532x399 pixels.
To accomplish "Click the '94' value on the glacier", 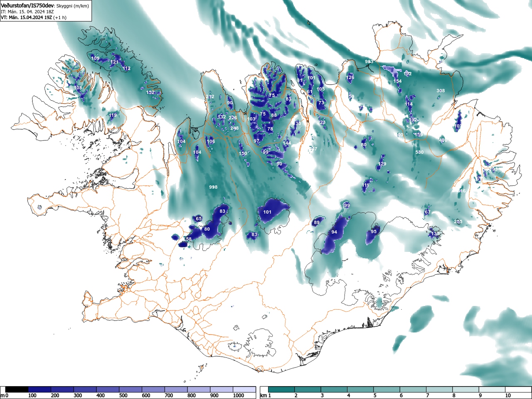I will point(334,232).
